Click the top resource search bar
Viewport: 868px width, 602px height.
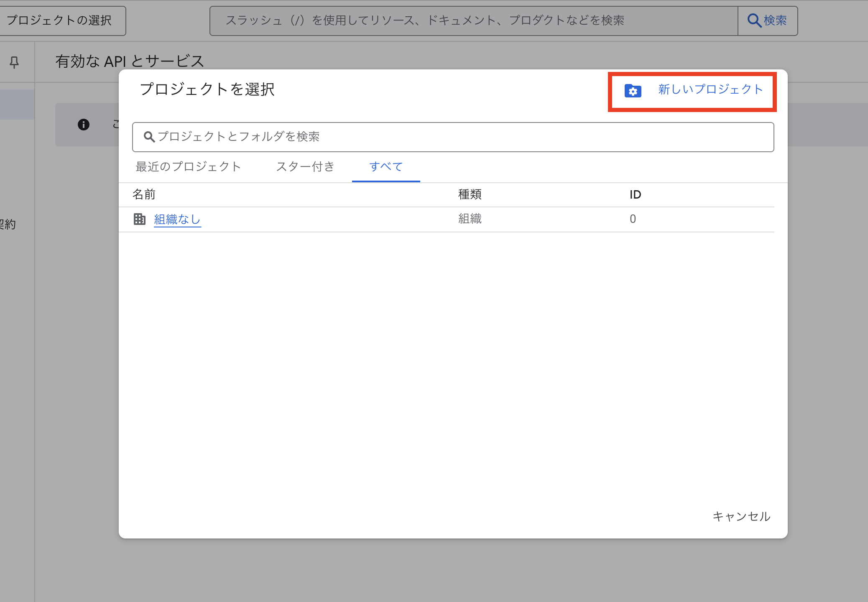473,20
